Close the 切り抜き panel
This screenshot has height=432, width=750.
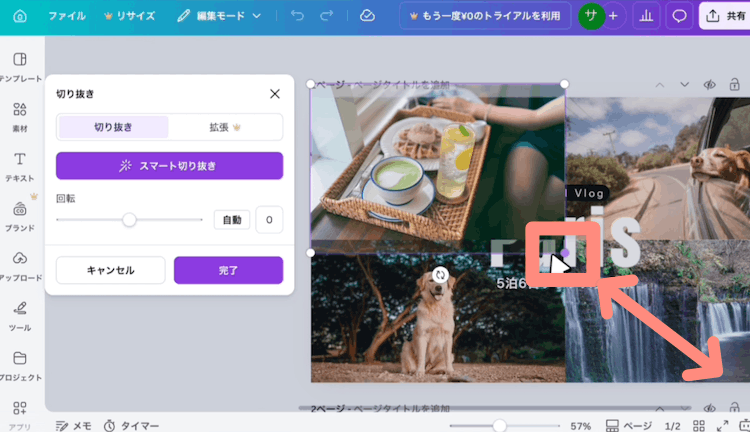275,94
